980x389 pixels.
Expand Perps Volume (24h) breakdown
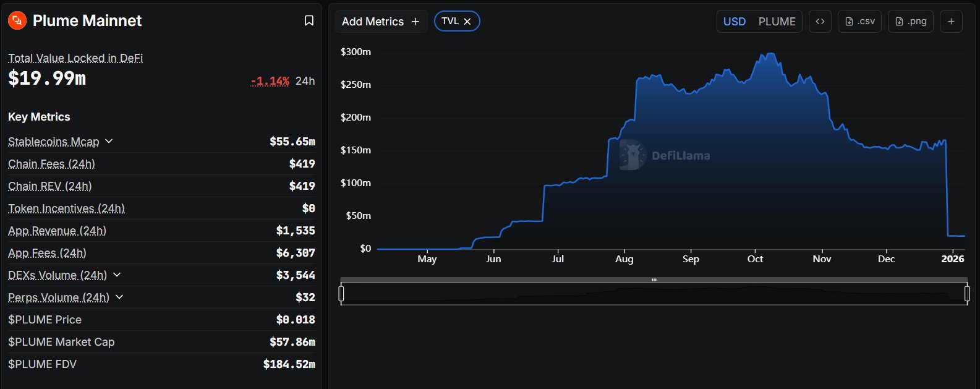(119, 297)
